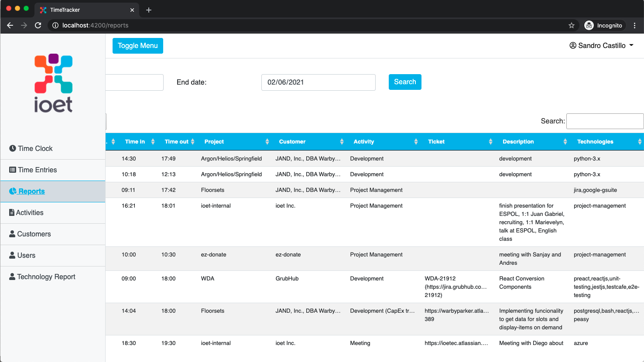Screen dimensions: 644x362
Task: Open Reports page in sidebar
Action: (x=53, y=191)
